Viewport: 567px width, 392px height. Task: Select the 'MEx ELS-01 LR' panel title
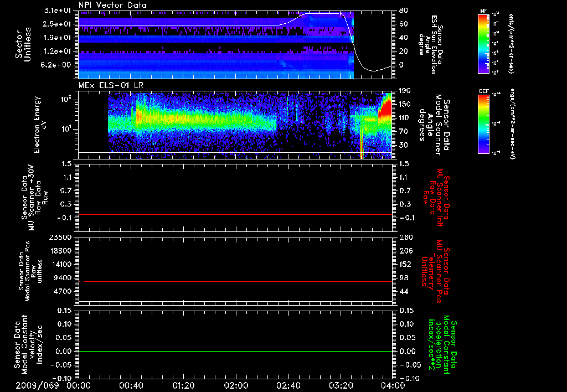coord(111,86)
